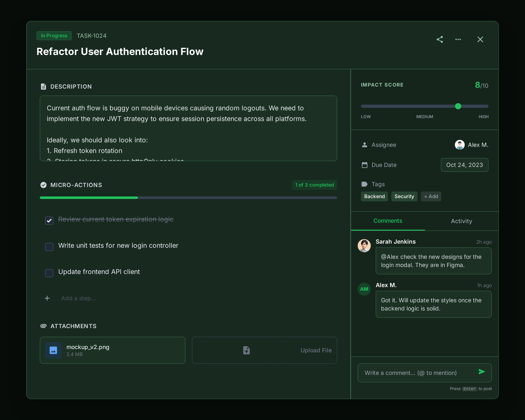Click the Refactor User Authentication Flow title
This screenshot has height=420, width=525.
pos(120,52)
